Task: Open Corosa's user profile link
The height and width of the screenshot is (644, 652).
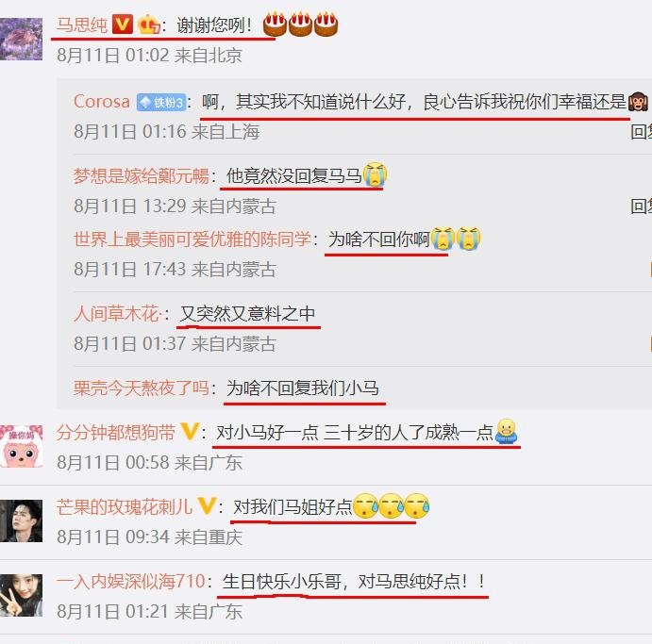Action: pyautogui.click(x=102, y=102)
